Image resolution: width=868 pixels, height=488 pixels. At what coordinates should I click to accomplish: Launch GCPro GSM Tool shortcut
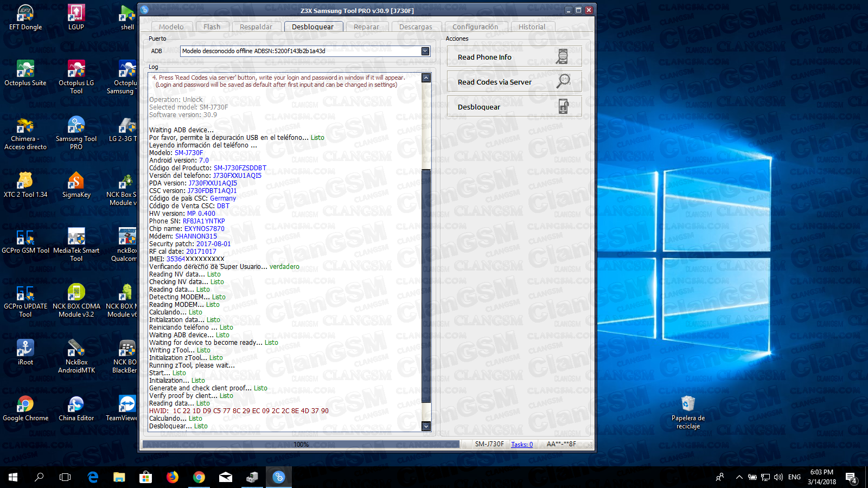(x=25, y=241)
